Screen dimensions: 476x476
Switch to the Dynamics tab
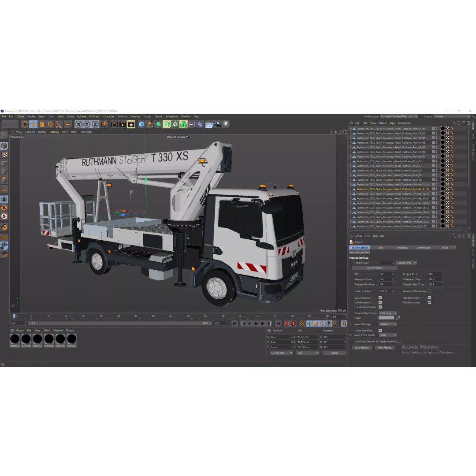(402, 248)
